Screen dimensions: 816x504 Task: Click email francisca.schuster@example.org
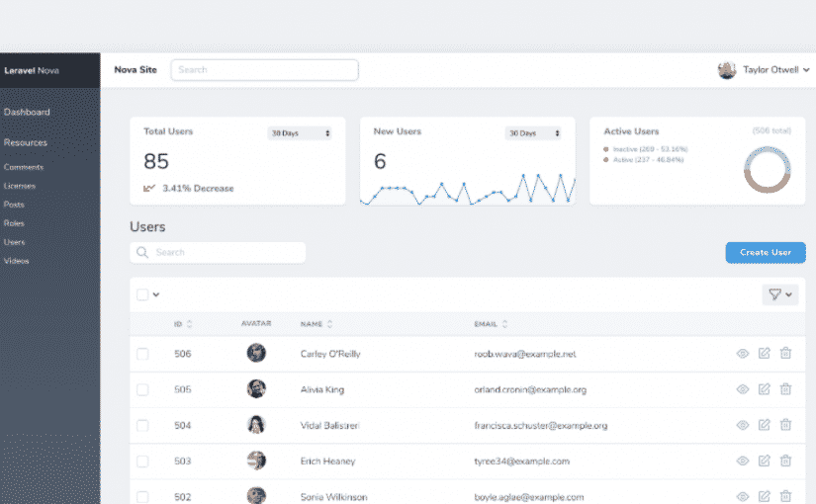tap(541, 425)
